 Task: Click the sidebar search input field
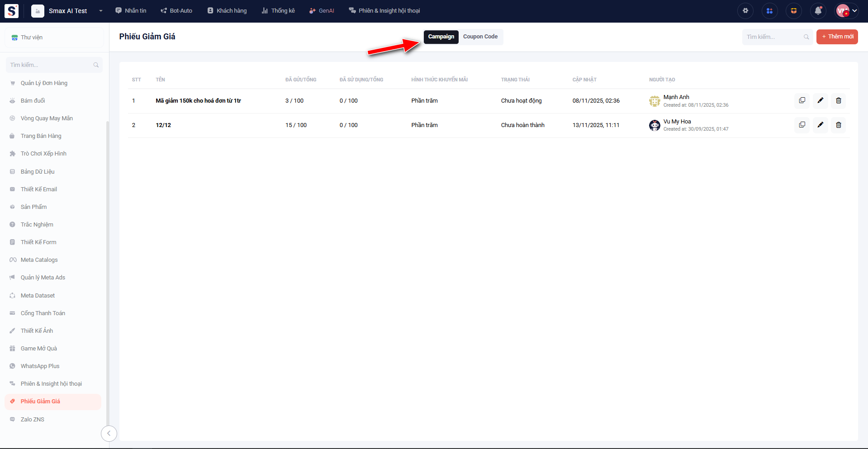click(51, 65)
